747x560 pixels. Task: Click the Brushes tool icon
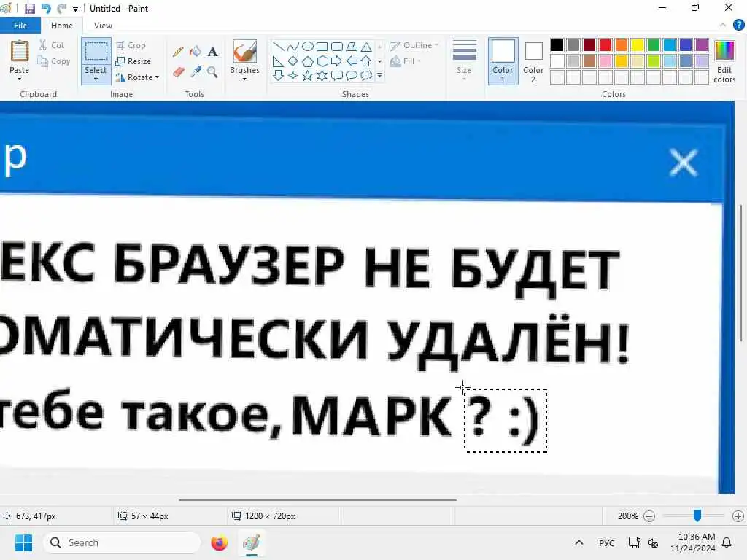click(245, 52)
